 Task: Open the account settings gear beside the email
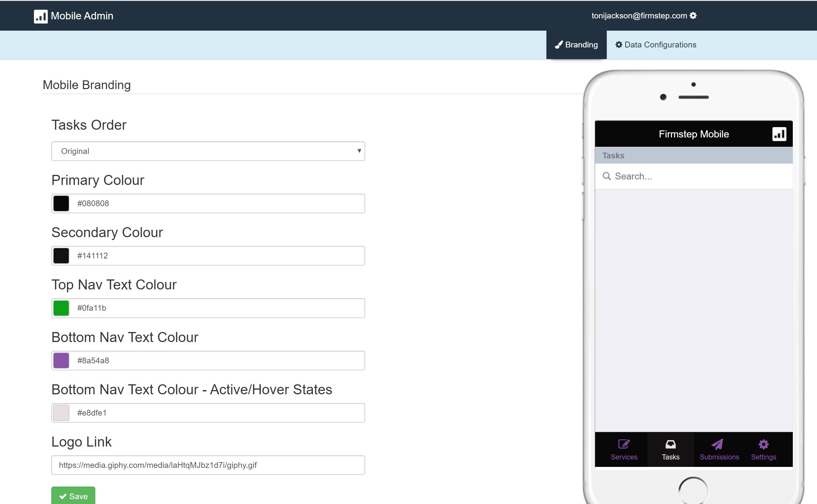(693, 16)
